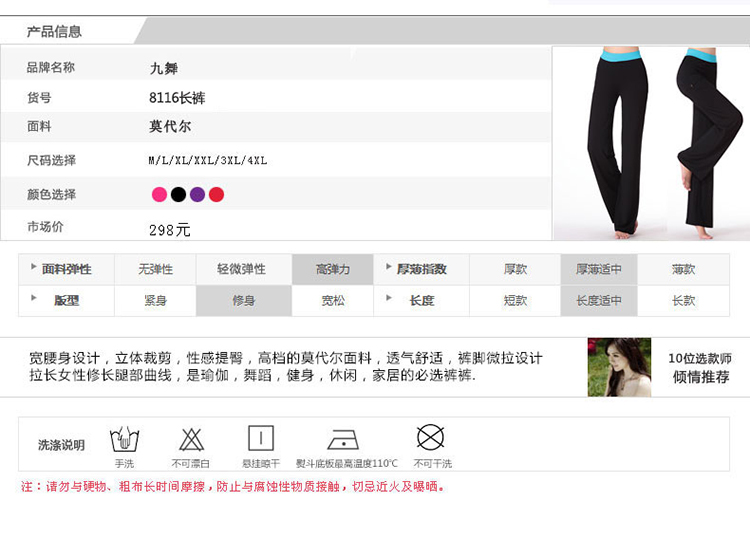Click the market price 298元
Image resolution: width=750 pixels, height=538 pixels.
170,230
